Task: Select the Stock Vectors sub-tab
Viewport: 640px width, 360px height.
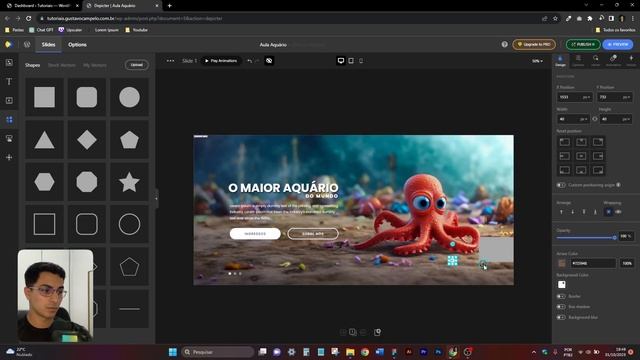Action: pos(62,65)
